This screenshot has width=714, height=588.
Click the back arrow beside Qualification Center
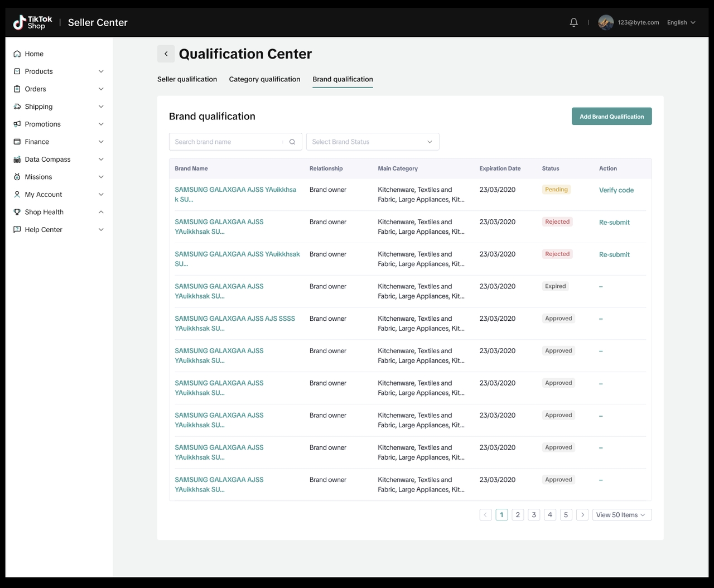[x=166, y=54]
